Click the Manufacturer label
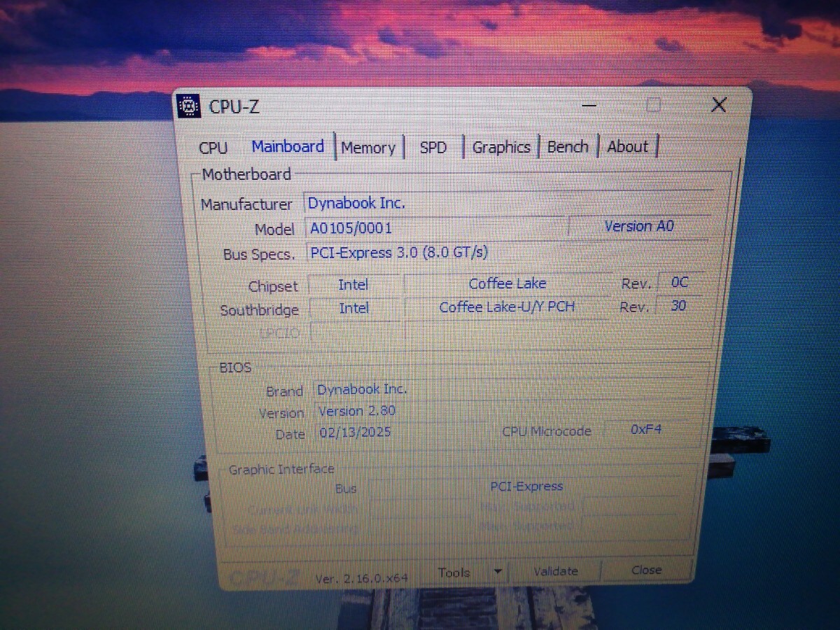This screenshot has height=630, width=840. pyautogui.click(x=246, y=204)
